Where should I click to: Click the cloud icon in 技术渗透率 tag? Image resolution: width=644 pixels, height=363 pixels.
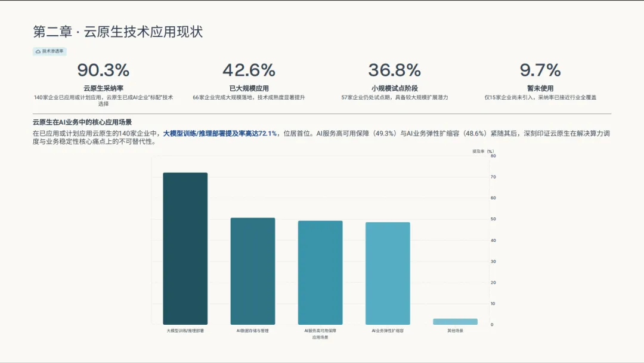click(x=38, y=51)
